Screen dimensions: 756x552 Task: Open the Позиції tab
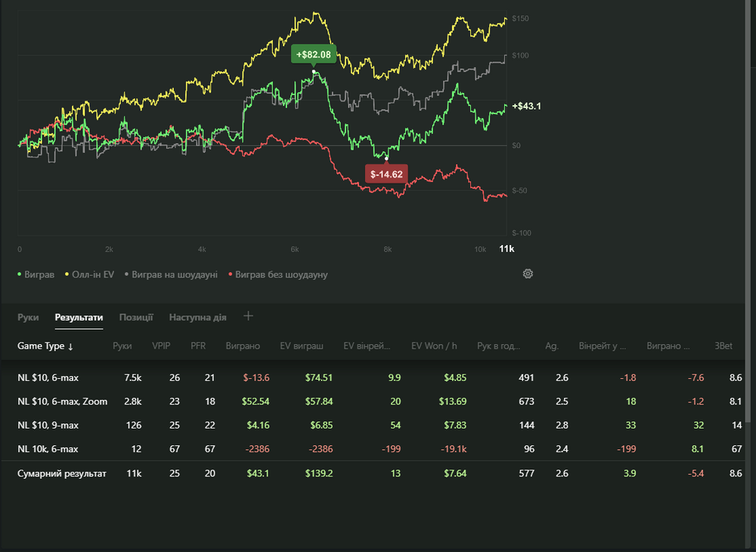136,318
